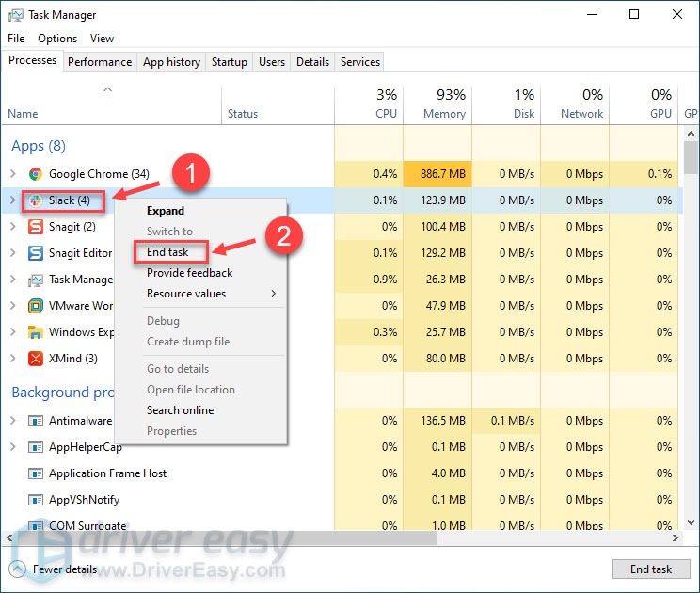Expand the AppHelperCap background process
700x593 pixels.
pyautogui.click(x=13, y=446)
